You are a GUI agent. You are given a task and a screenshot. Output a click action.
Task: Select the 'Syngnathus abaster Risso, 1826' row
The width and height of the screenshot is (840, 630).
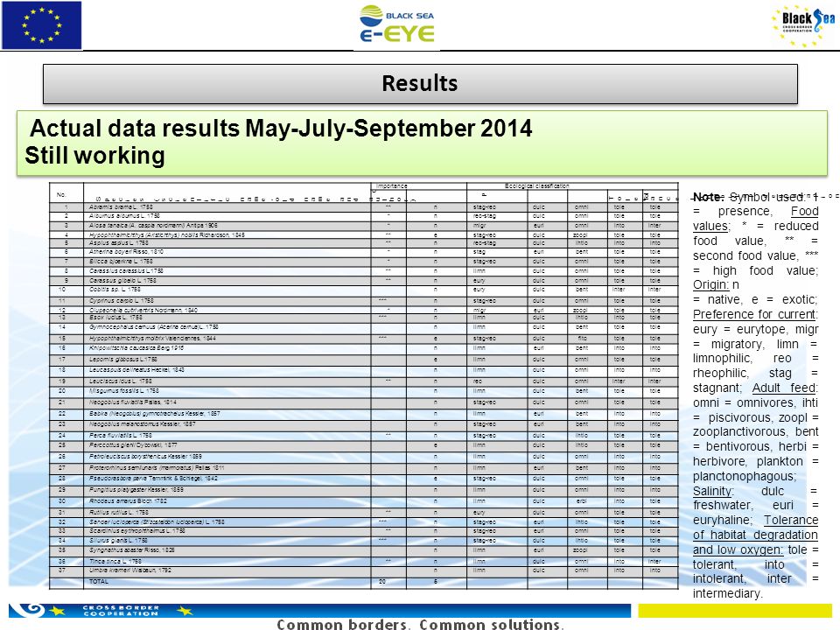pyautogui.click(x=364, y=550)
